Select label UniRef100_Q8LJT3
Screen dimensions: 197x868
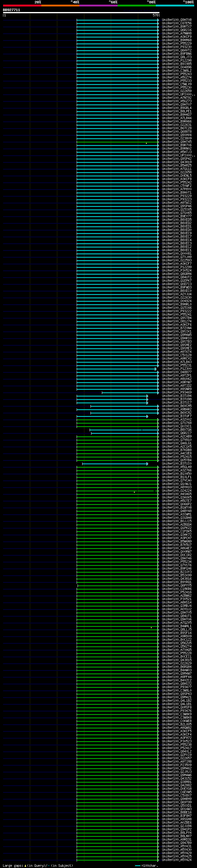click(x=176, y=57)
